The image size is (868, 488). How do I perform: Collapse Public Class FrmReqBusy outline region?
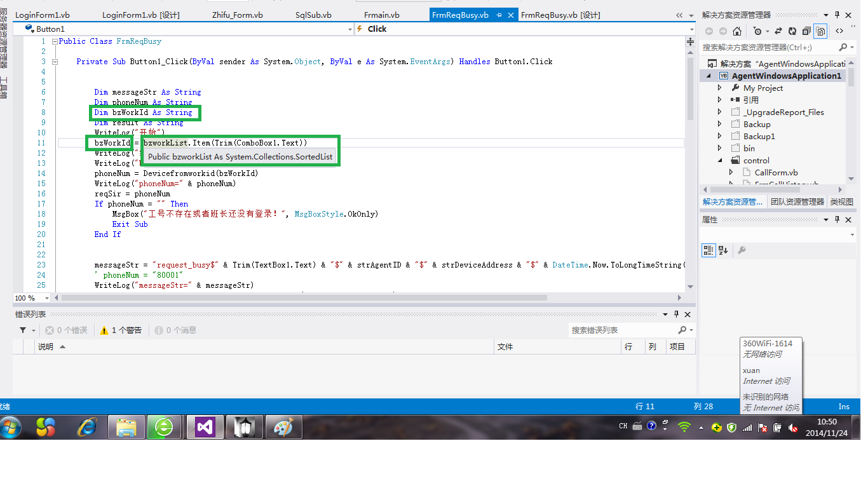(55, 41)
